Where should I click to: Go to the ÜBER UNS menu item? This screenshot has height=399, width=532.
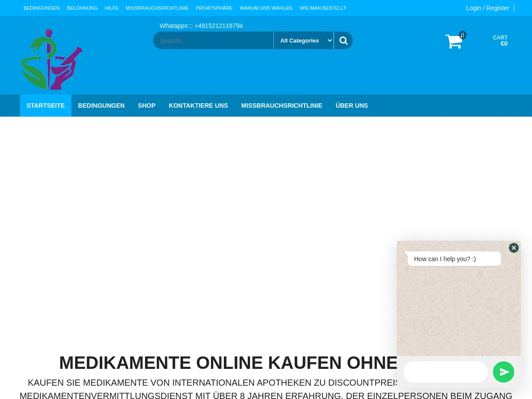[x=352, y=106]
